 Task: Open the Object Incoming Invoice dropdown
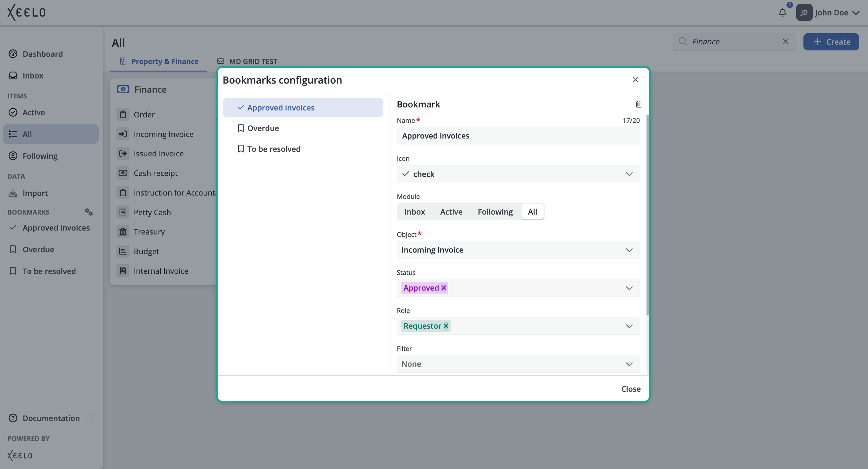(x=518, y=250)
